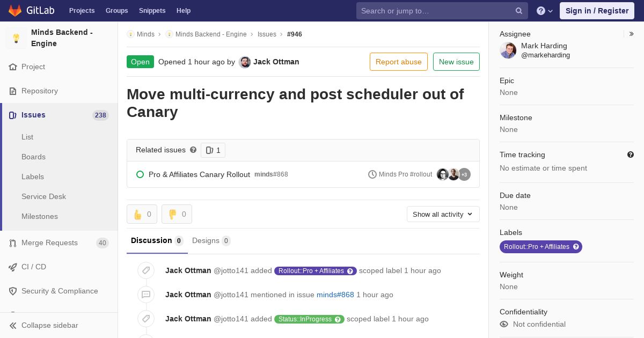The height and width of the screenshot is (338, 644).
Task: Click the Minds Backend - Engine breadcrumb
Action: pos(211,34)
